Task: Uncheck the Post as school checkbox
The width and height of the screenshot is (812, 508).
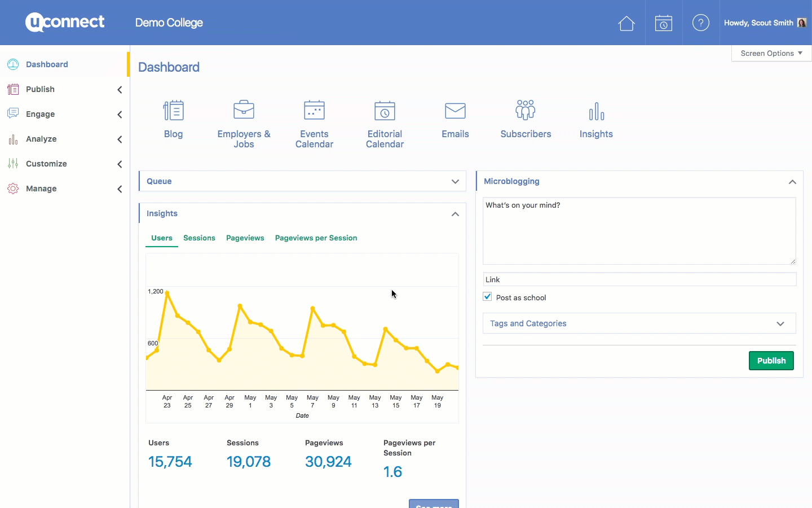Action: tap(488, 297)
